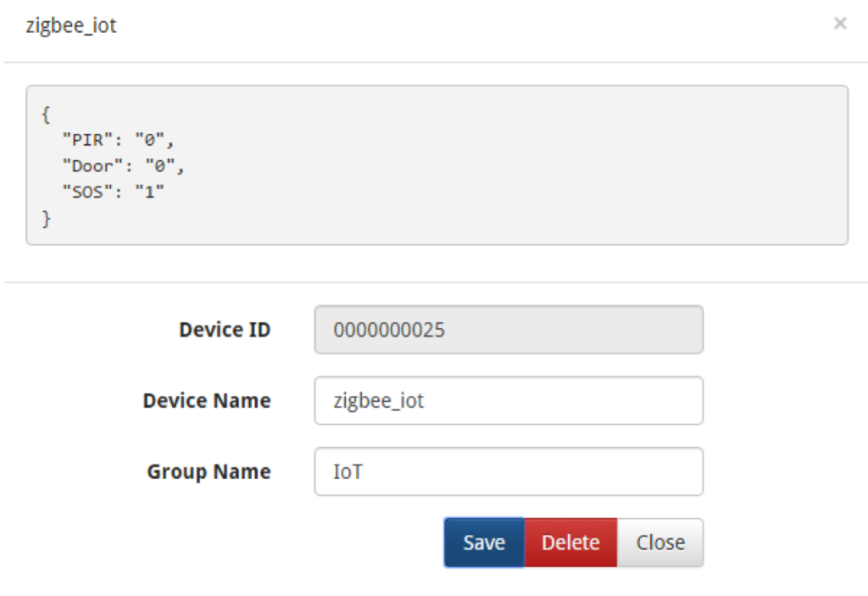This screenshot has width=868, height=596.
Task: Click the red Delete button
Action: click(570, 543)
